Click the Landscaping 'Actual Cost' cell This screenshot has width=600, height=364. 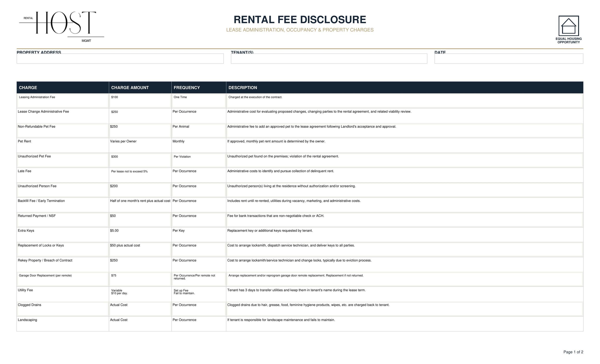[x=140, y=324]
